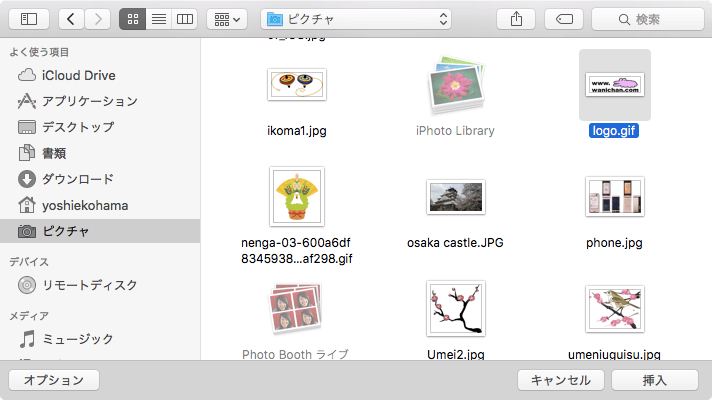The height and width of the screenshot is (400, 712).
Task: Click the edit tags button
Action: [x=564, y=18]
